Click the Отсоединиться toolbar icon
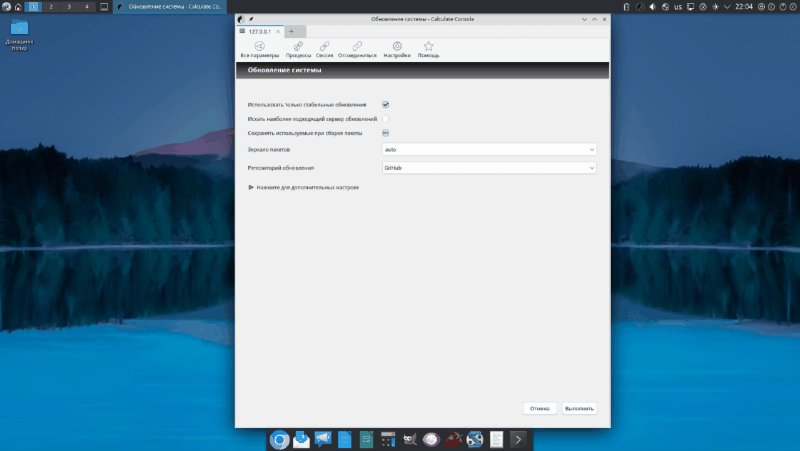800x451 pixels. point(357,49)
